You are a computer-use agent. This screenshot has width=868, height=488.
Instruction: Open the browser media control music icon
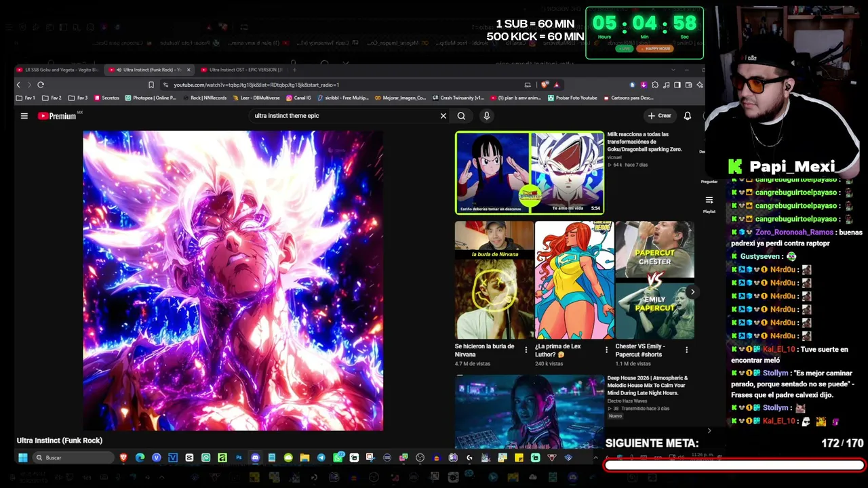[x=666, y=85]
